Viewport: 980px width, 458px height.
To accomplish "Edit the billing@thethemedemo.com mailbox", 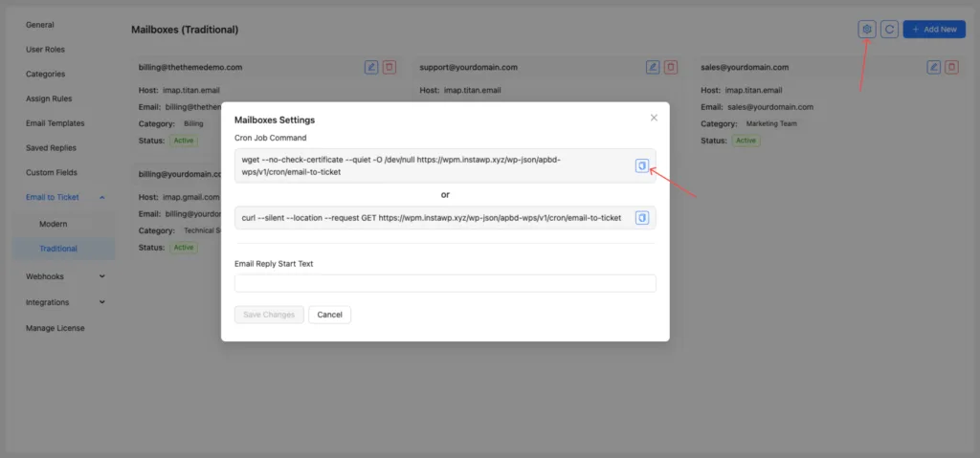I will coord(371,67).
